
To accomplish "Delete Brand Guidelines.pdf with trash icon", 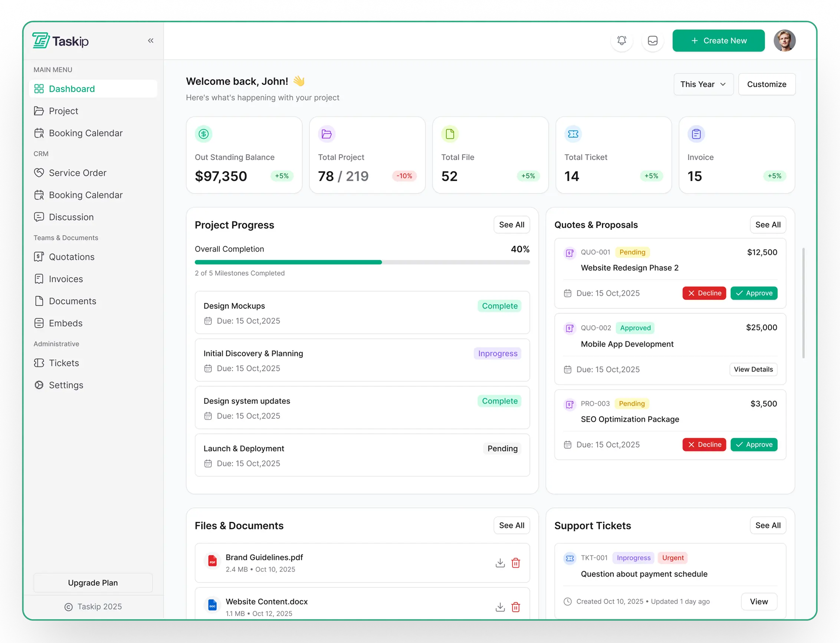I will [x=516, y=563].
